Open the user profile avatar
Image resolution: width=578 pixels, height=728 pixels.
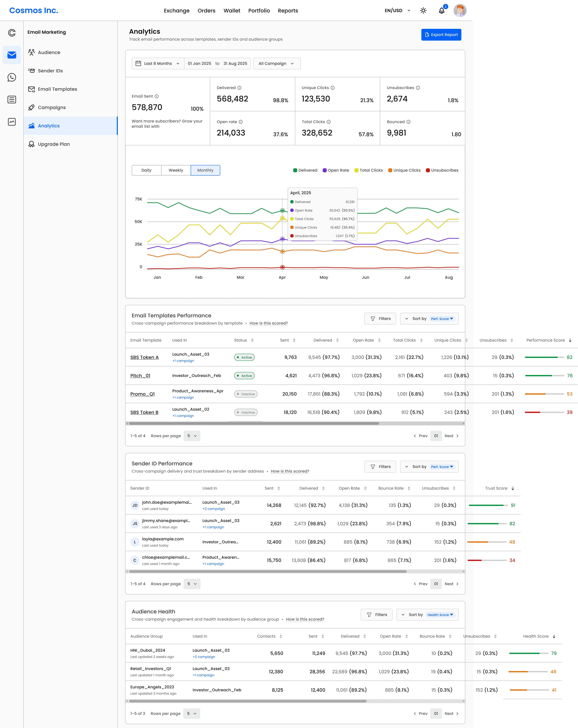coord(460,10)
